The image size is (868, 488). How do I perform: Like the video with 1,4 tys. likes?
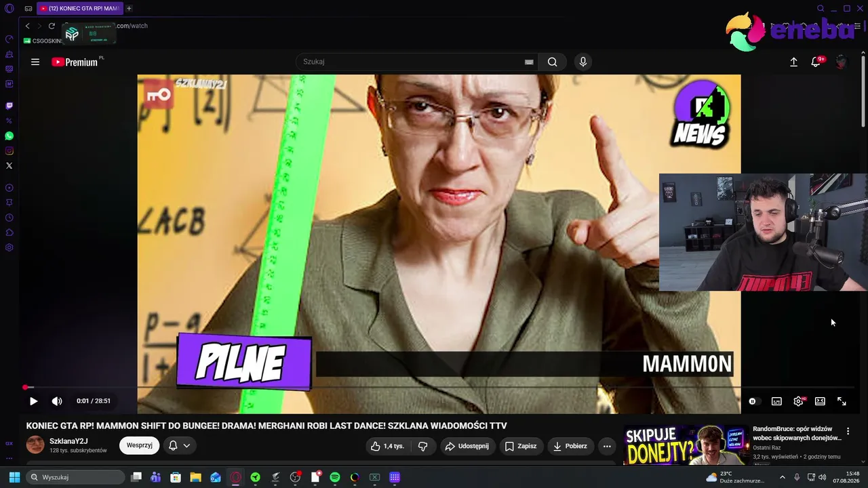click(387, 446)
